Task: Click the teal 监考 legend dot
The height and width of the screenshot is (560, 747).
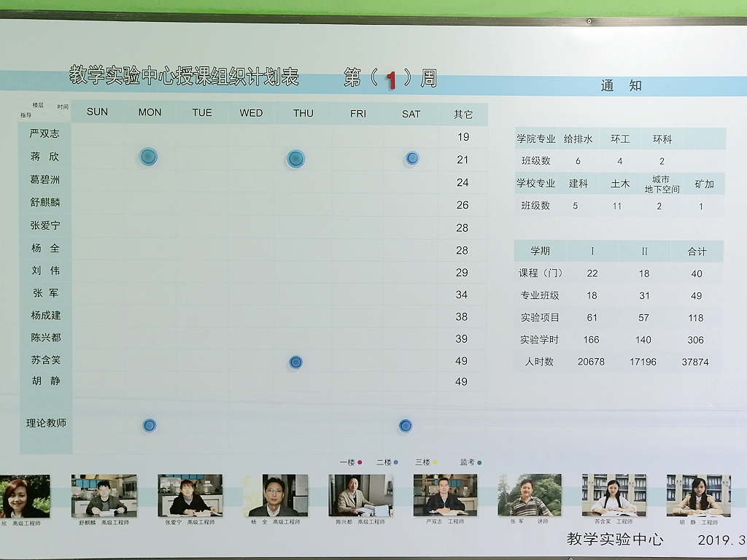Action: pyautogui.click(x=479, y=462)
